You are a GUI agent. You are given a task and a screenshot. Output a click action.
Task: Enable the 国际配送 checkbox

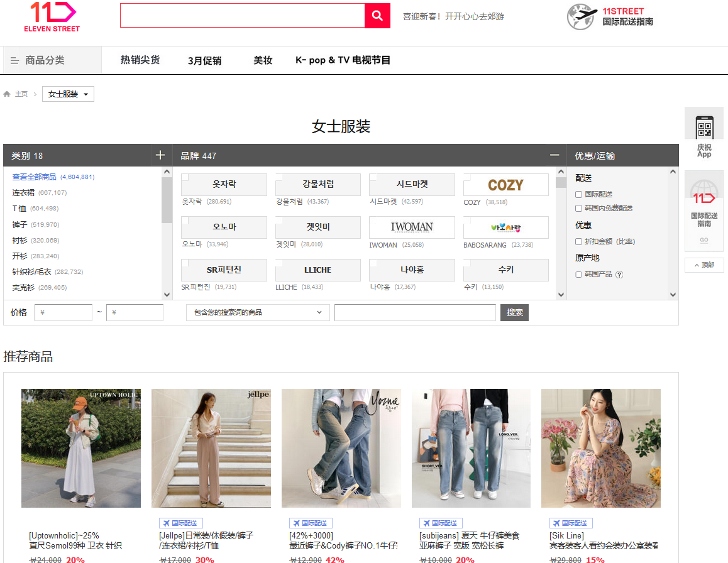click(579, 195)
